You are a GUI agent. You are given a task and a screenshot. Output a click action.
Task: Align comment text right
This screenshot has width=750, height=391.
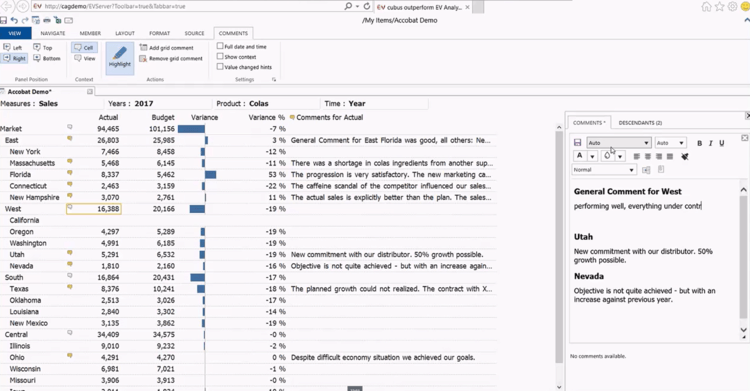(659, 156)
